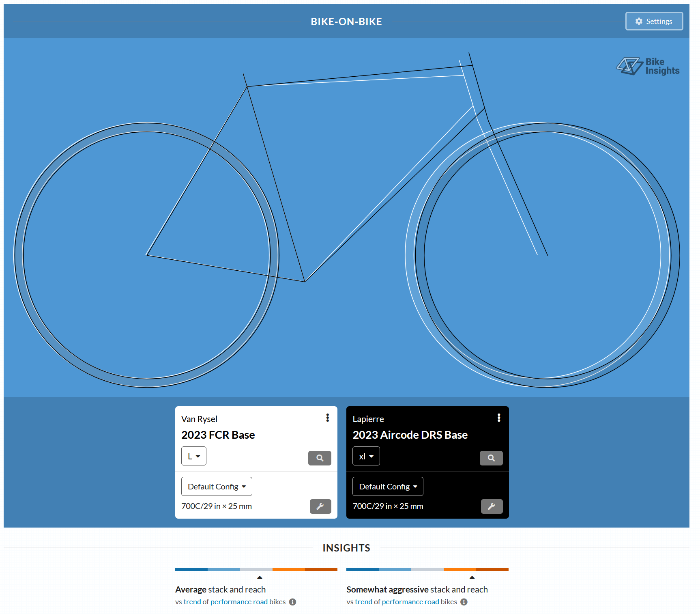Open Lapierre Default Config dropdown

click(388, 487)
